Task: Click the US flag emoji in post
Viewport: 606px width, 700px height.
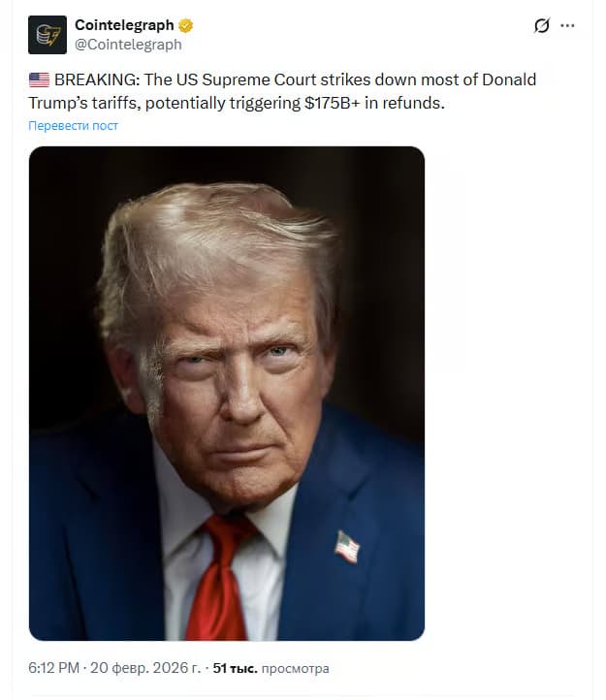Action: [40, 80]
